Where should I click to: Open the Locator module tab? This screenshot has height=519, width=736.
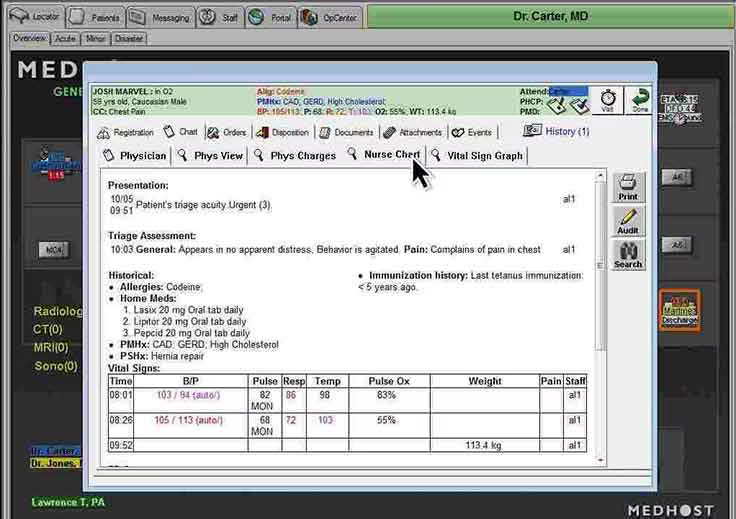[x=37, y=17]
